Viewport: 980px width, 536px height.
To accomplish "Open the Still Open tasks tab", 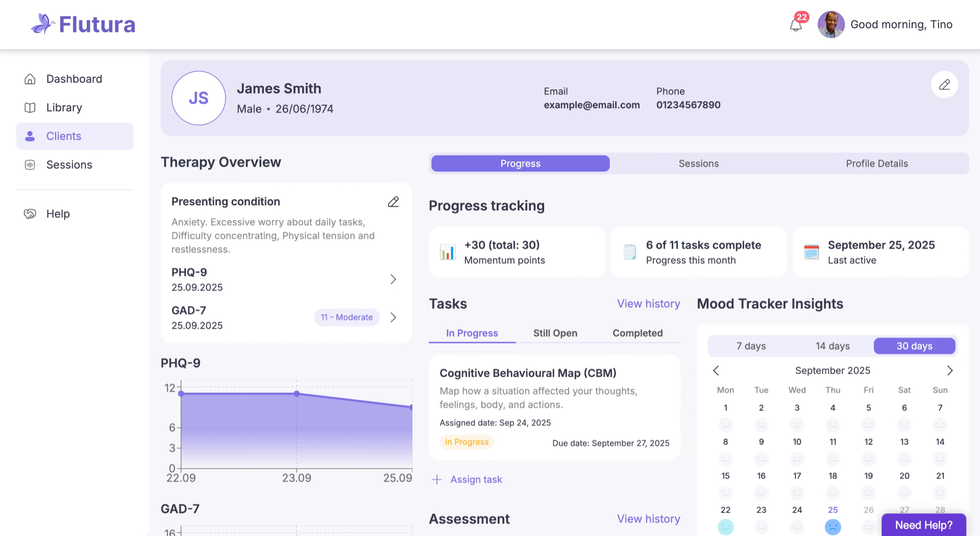I will pos(555,333).
